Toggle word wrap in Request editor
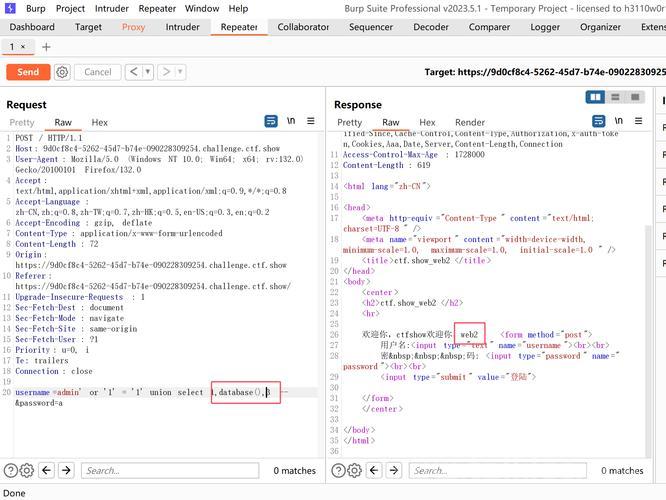 271,121
